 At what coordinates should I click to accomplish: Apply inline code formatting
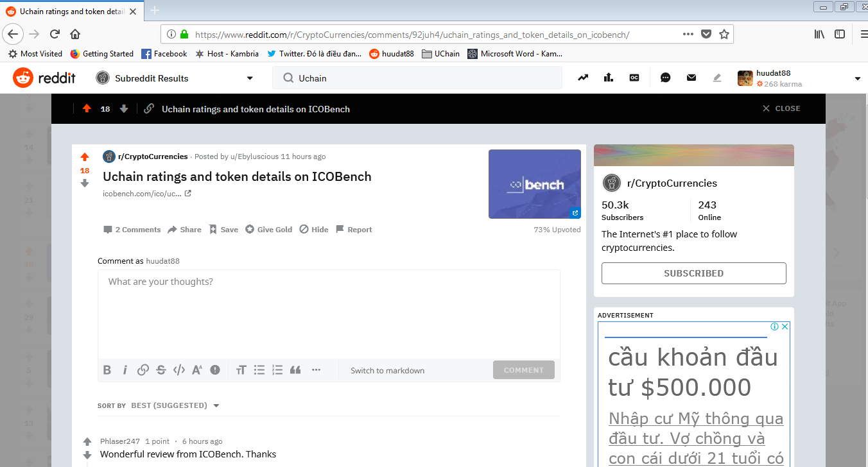179,370
